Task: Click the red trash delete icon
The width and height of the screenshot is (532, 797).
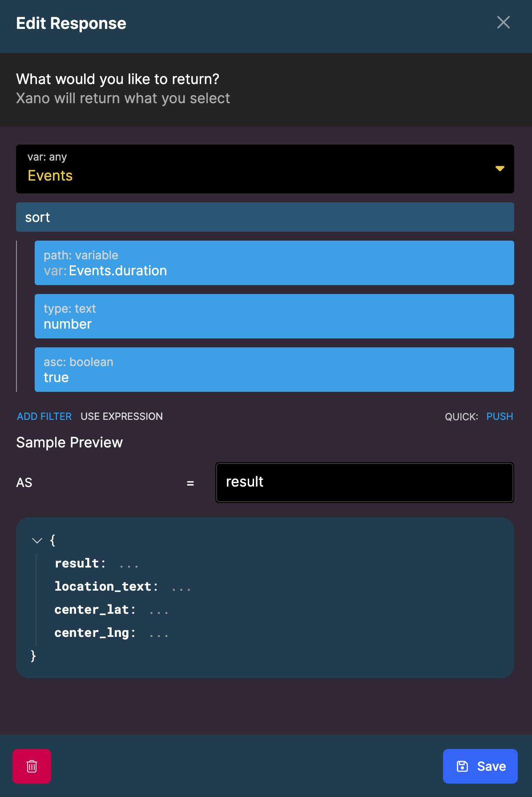Action: (x=32, y=766)
